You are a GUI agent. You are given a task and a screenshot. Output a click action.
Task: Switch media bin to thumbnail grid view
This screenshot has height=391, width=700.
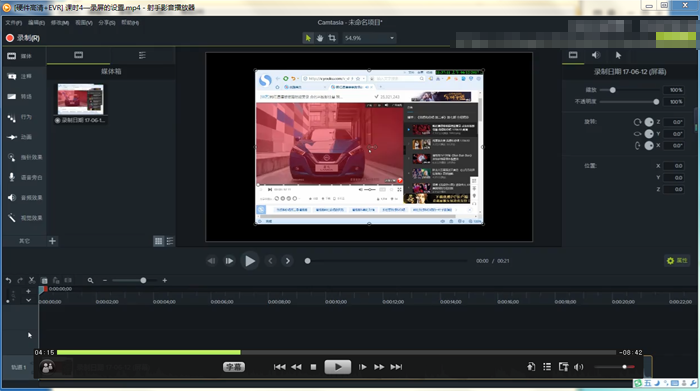(158, 241)
